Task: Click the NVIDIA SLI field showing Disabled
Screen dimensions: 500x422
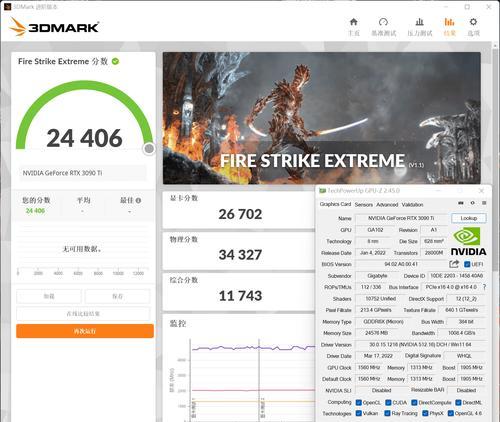Action: pos(382,390)
